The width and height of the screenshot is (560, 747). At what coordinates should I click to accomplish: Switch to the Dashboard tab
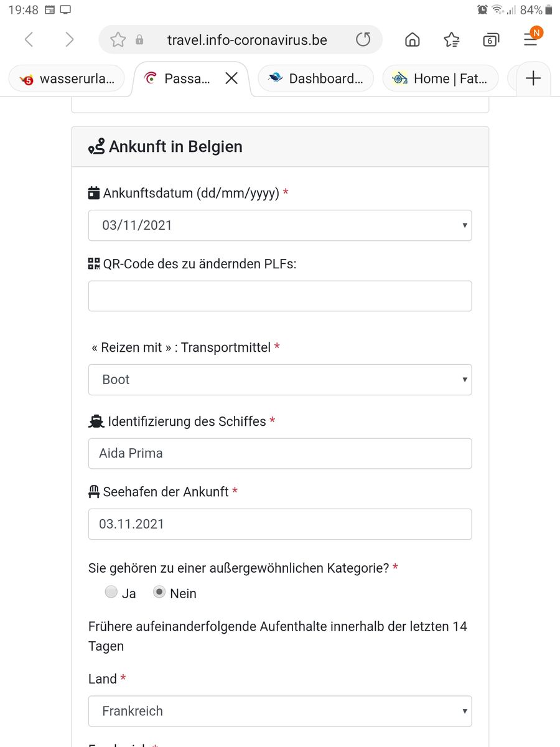tap(316, 78)
